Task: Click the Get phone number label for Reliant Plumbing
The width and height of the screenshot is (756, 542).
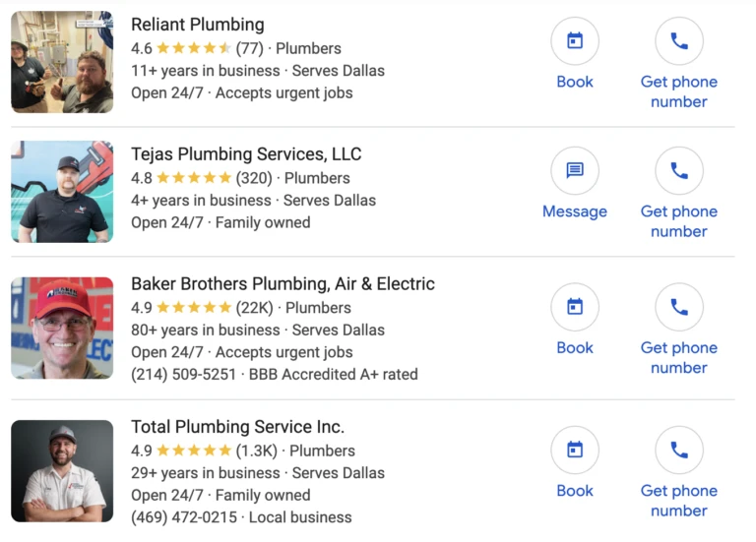Action: click(679, 91)
